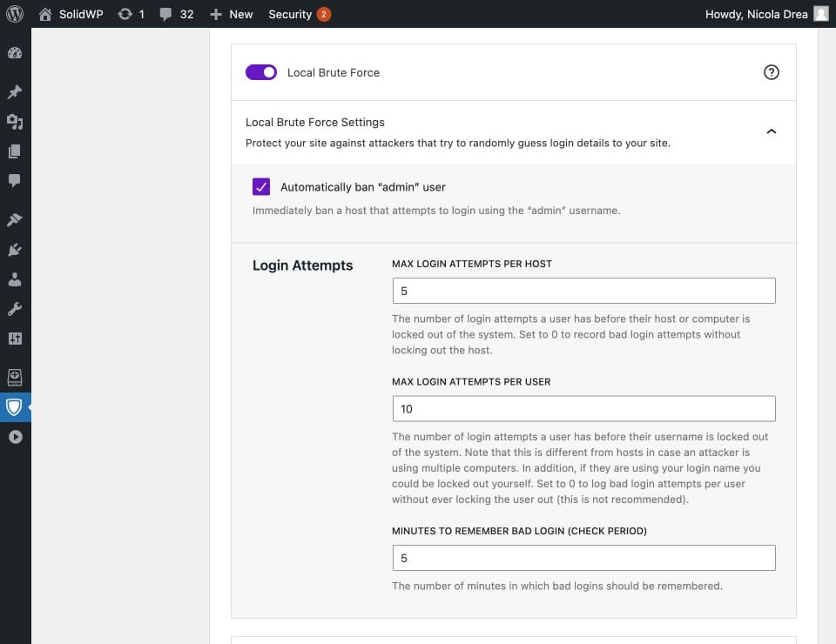The height and width of the screenshot is (644, 836).
Task: Click the Max Login Attempts Per Host field
Action: coord(583,291)
